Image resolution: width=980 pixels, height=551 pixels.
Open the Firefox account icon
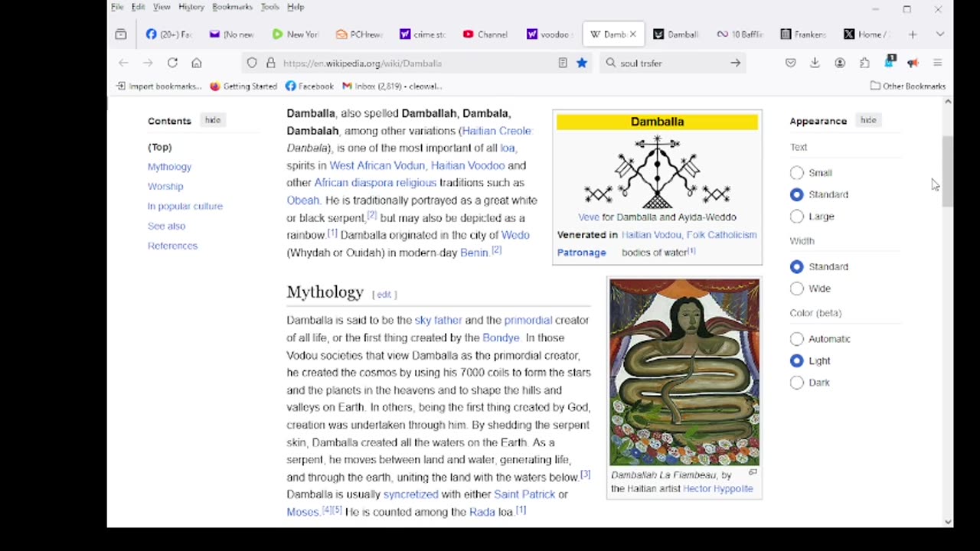[840, 63]
